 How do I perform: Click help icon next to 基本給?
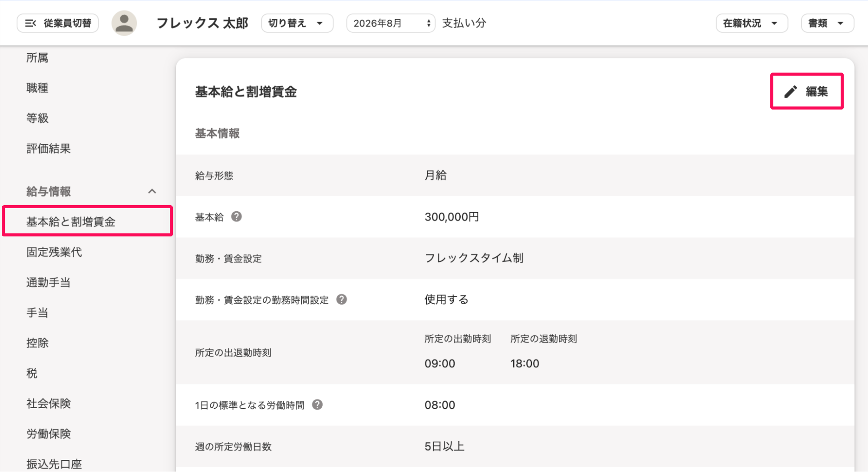tap(236, 216)
